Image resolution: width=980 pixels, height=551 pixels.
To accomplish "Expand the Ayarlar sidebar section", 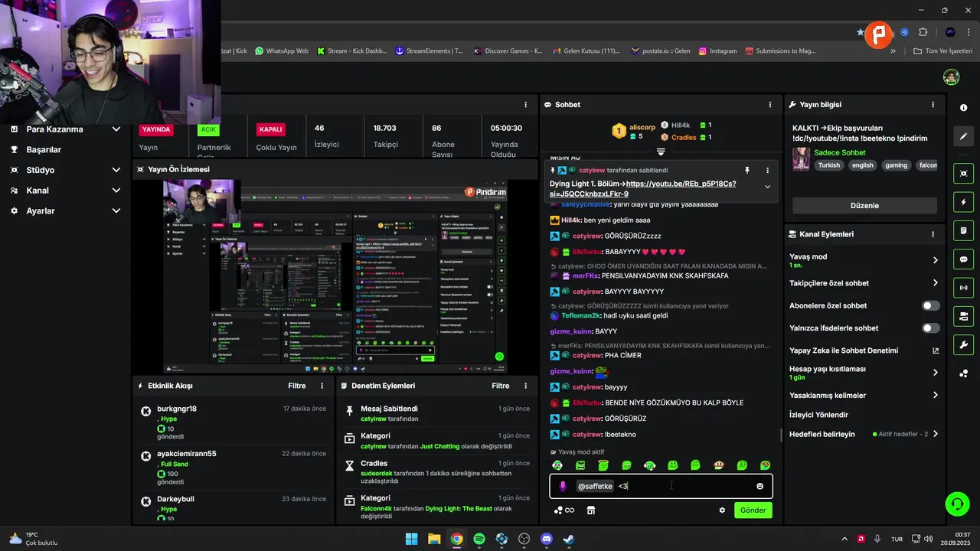I will (x=116, y=210).
